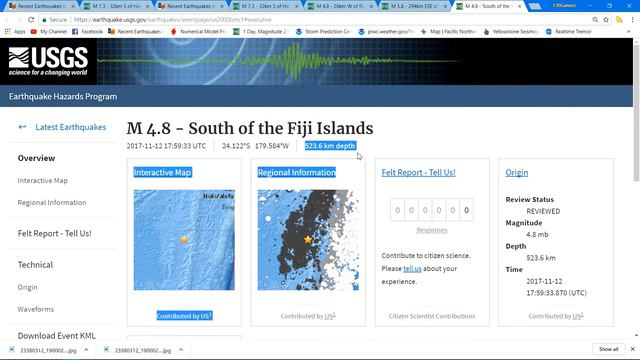
Task: Select Regional Information in the sidebar
Action: [x=52, y=202]
